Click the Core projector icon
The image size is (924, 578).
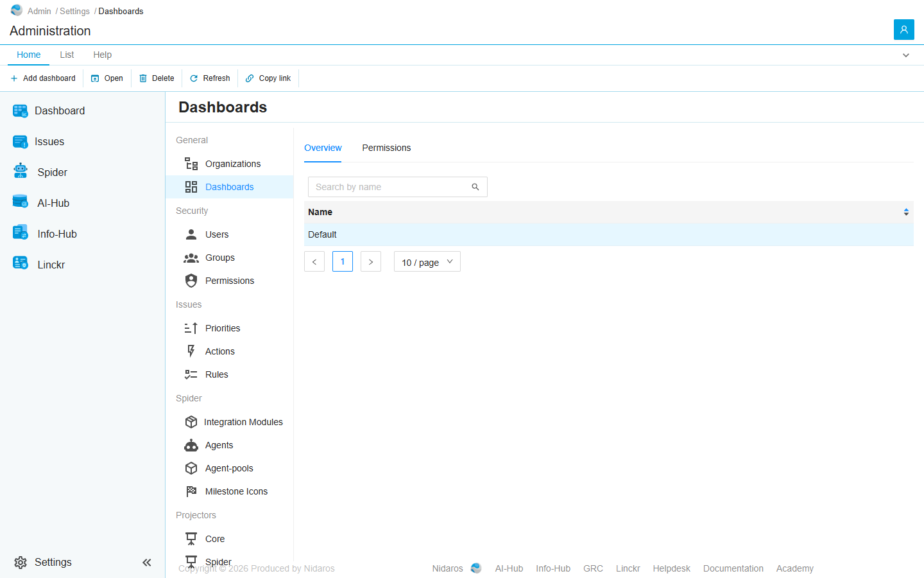pyautogui.click(x=191, y=539)
